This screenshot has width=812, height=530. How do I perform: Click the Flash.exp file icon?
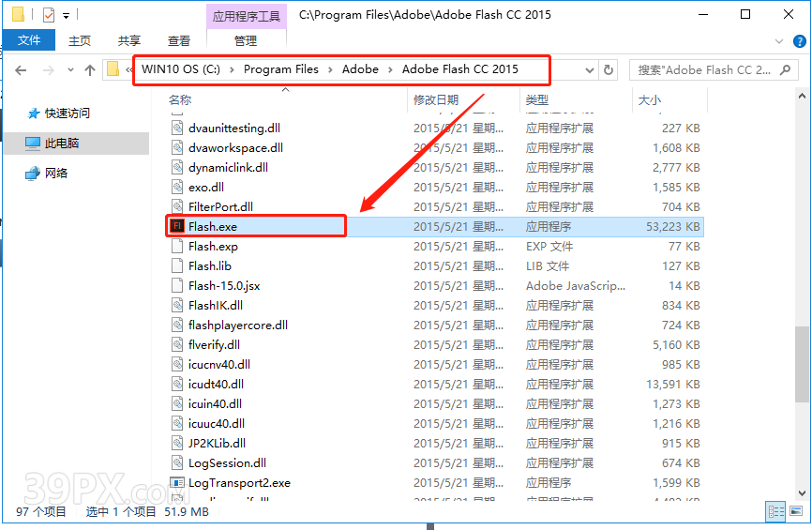[x=177, y=246]
